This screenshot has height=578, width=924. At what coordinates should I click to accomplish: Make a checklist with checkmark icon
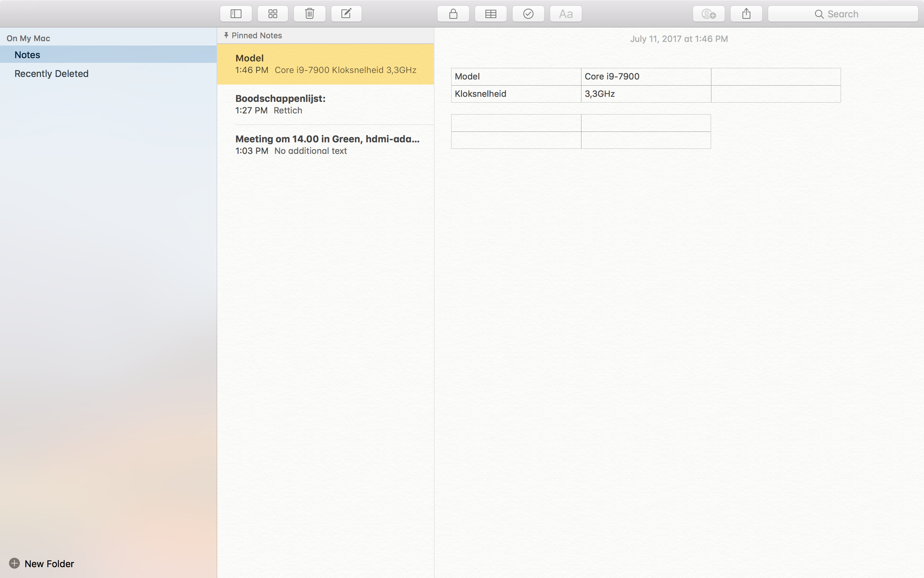click(528, 14)
